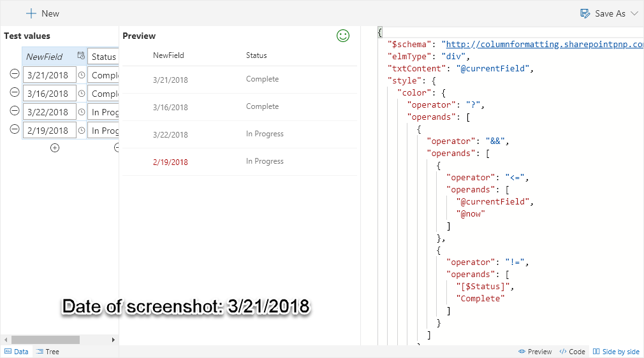Toggle Side by side view mode

616,352
